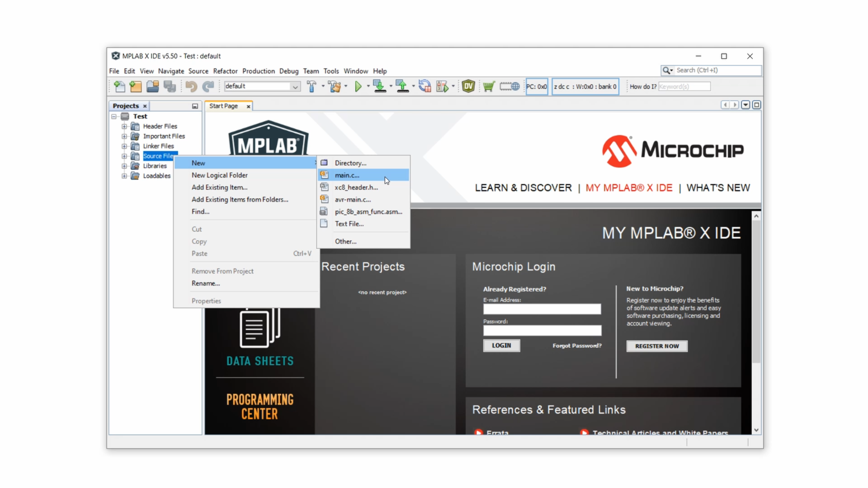Select main.c... from the New submenu
Screen dimensions: 868x488
(347, 175)
